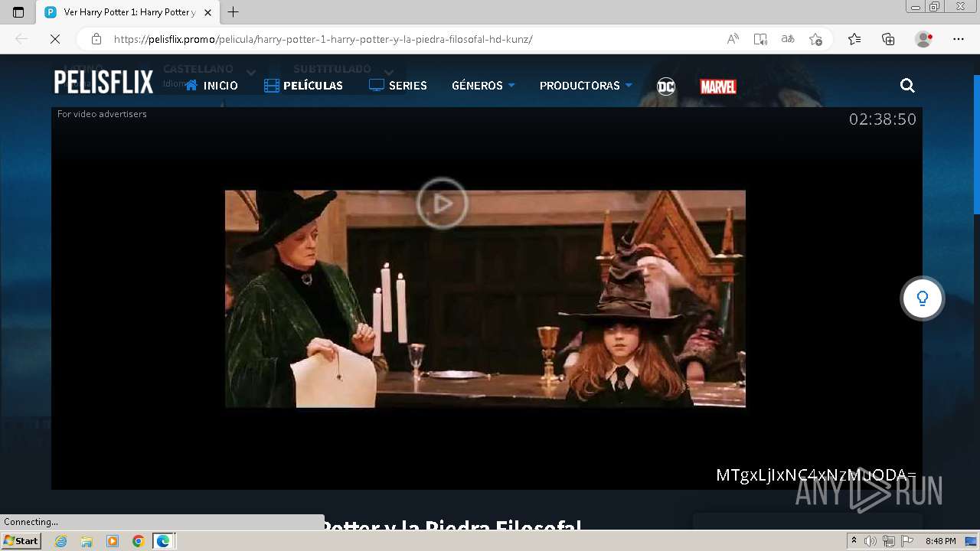This screenshot has height=551, width=980.
Task: Open Action Center flag icon
Action: (x=906, y=541)
